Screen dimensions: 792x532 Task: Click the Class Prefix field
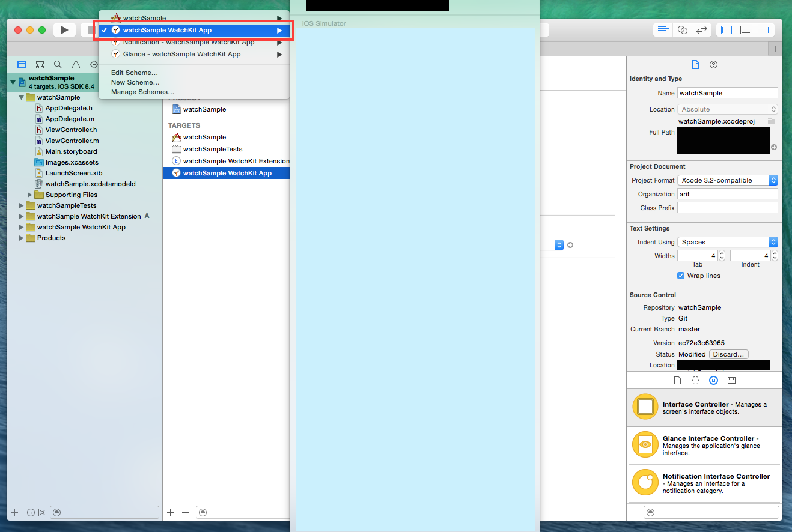[x=728, y=208]
